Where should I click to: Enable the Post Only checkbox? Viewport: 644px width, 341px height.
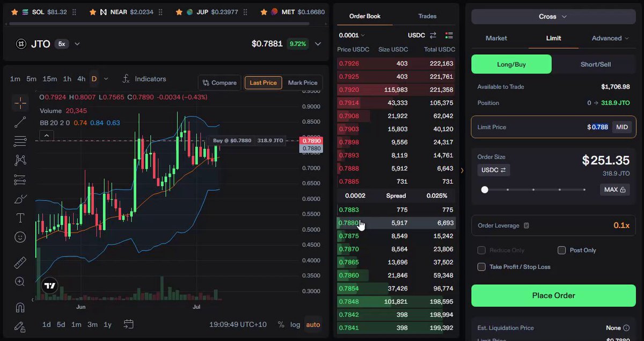(562, 250)
